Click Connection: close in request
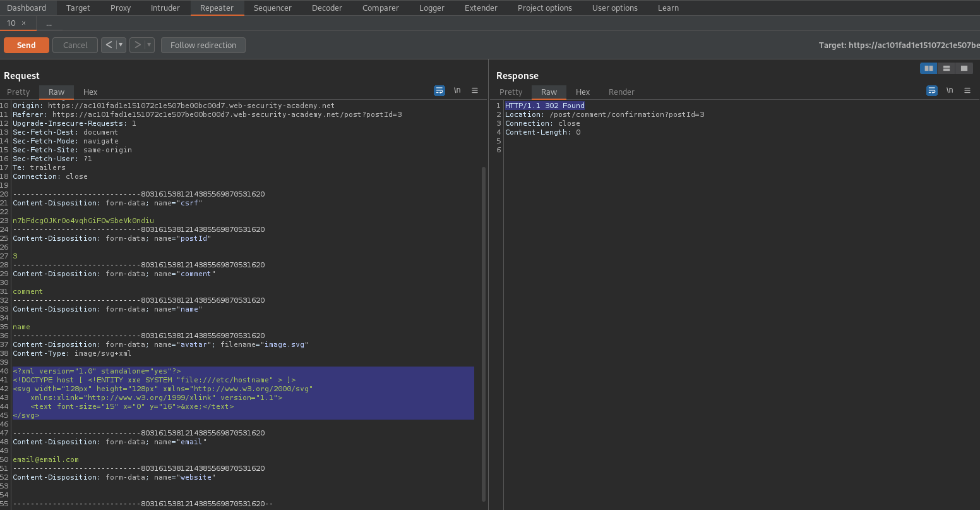980x510 pixels. [x=50, y=176]
